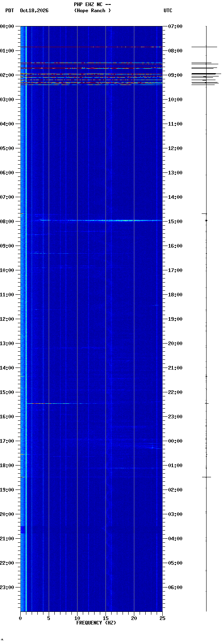Click the PDT time label '18:00'
Viewport: 224px width, 644px height.
(x=7, y=466)
